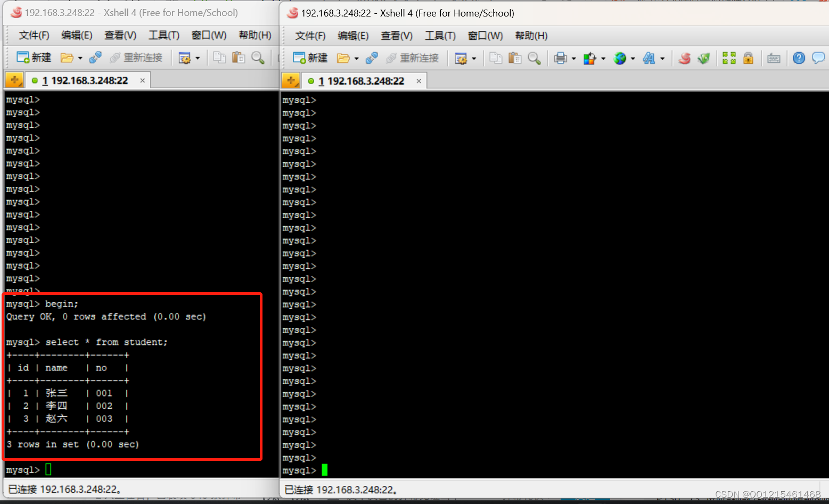Expand color scheme dropdown arrow in right window
The height and width of the screenshot is (504, 829).
pyautogui.click(x=603, y=59)
